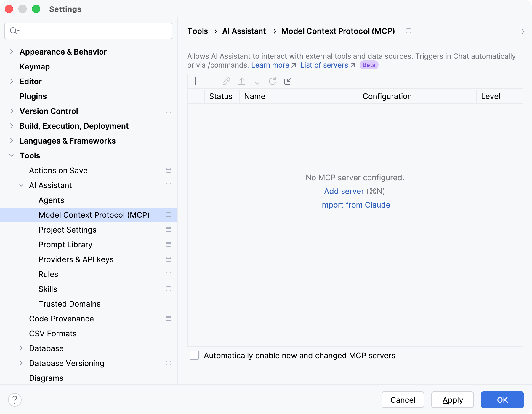Expand Languages & Frameworks section
The height and width of the screenshot is (414, 532).
pyautogui.click(x=12, y=141)
